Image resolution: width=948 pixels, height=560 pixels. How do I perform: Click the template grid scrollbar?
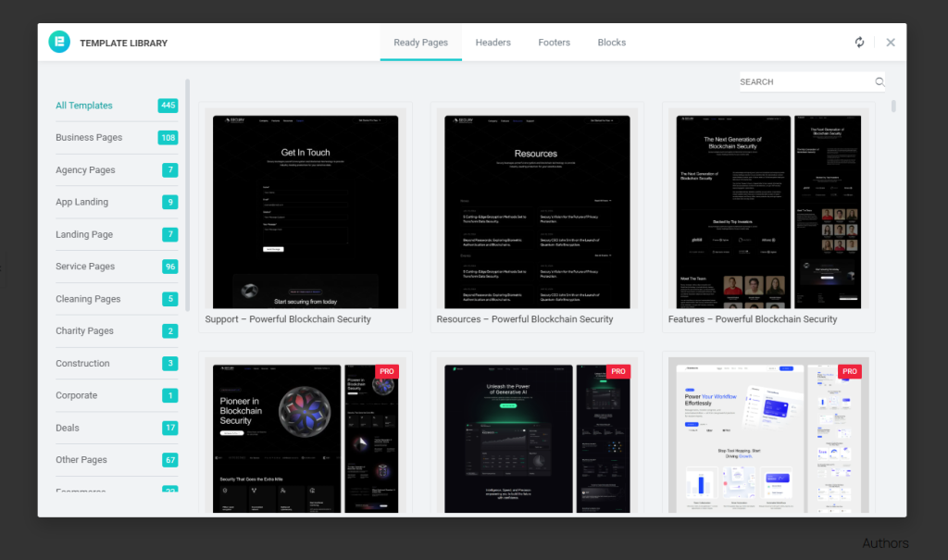point(893,106)
